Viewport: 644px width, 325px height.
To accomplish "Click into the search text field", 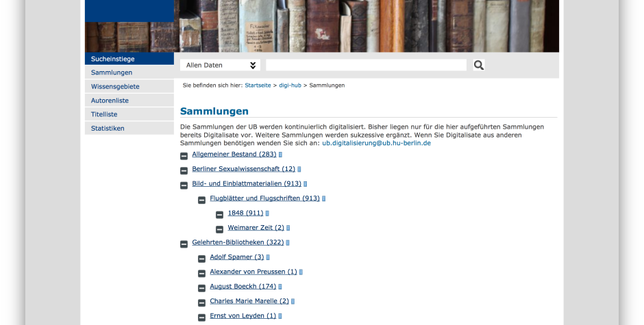I will click(366, 65).
